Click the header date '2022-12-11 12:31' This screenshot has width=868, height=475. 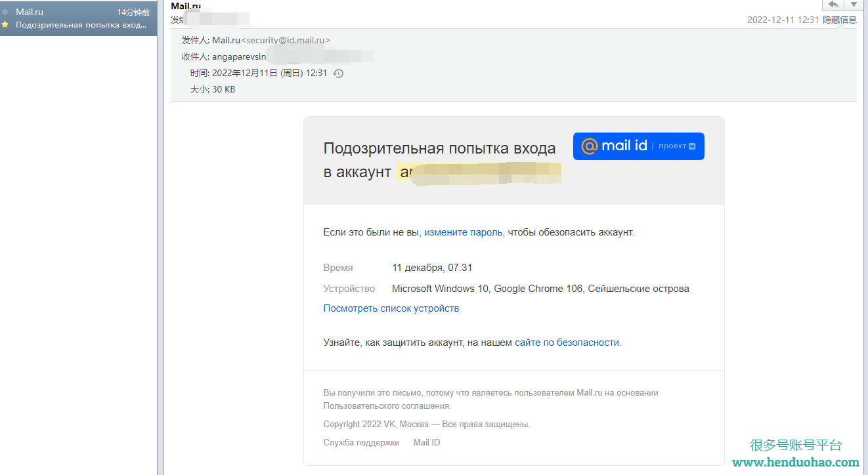pos(783,20)
